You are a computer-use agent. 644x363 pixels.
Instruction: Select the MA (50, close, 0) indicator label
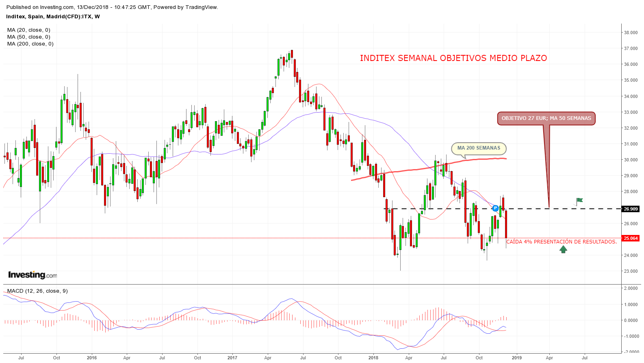(x=29, y=37)
